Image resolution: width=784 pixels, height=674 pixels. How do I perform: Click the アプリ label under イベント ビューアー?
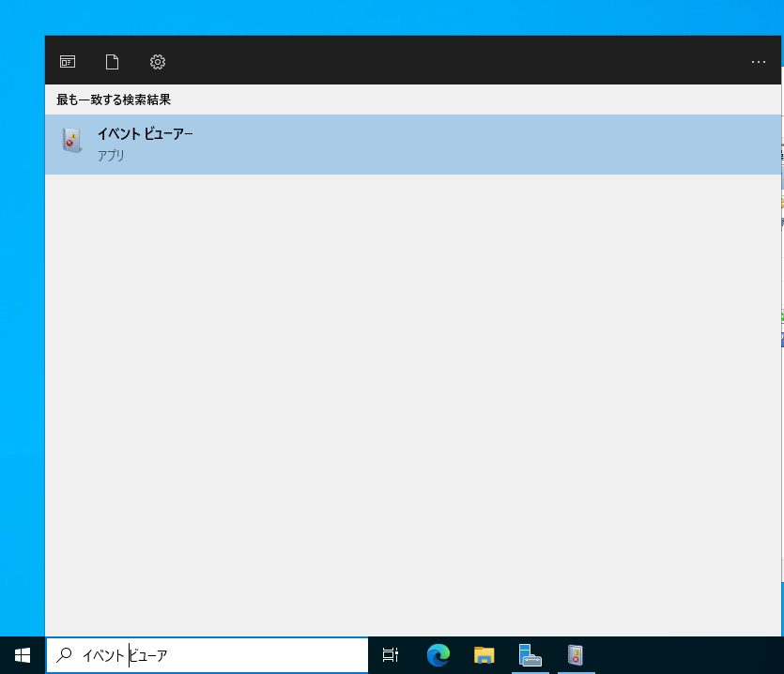click(111, 156)
